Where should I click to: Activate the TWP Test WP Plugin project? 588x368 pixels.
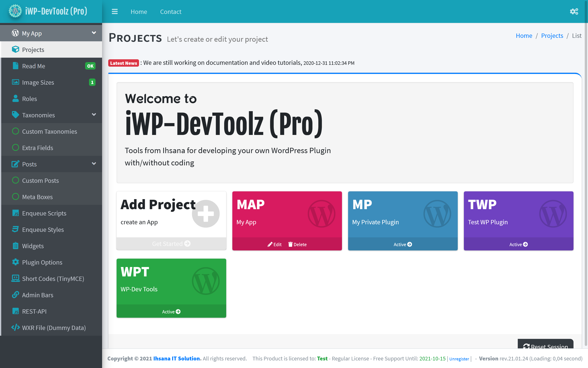pyautogui.click(x=519, y=244)
